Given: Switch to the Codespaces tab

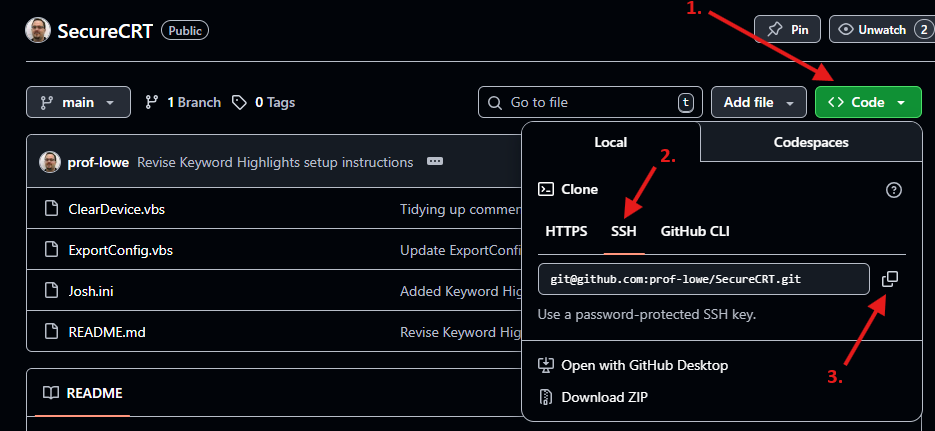Looking at the screenshot, I should [811, 142].
